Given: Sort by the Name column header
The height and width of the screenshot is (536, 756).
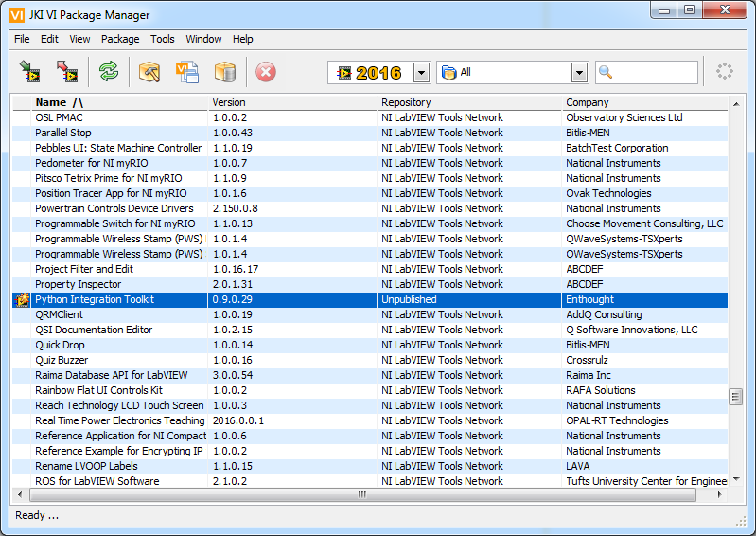Looking at the screenshot, I should [x=119, y=102].
